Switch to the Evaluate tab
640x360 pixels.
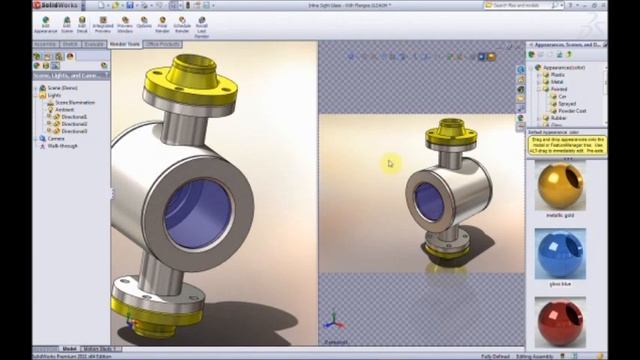click(94, 44)
